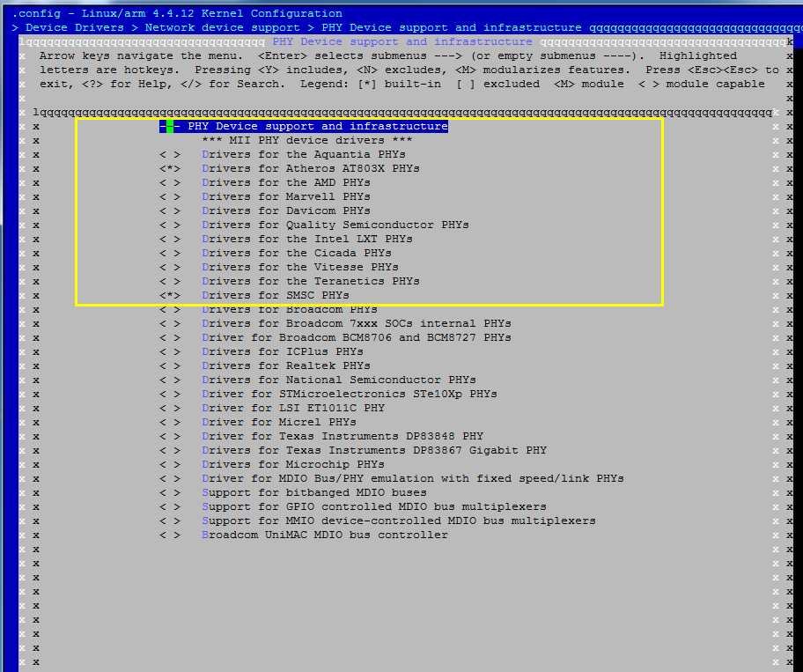Toggle the Intel LXT PHYs selection
The image size is (803, 672).
(x=170, y=239)
